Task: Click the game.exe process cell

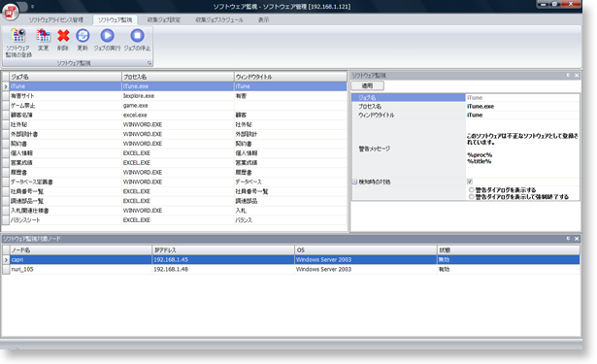Action: coord(178,106)
